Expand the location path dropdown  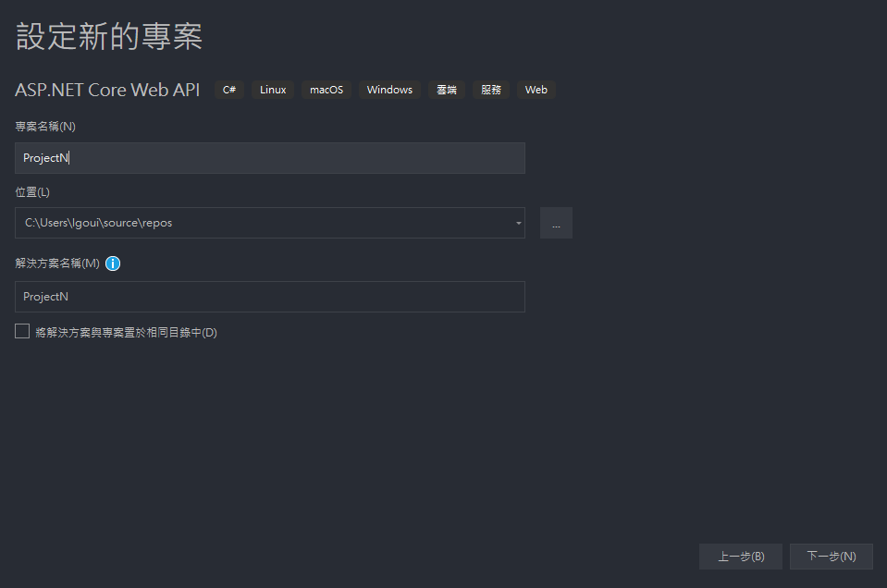[x=518, y=223]
